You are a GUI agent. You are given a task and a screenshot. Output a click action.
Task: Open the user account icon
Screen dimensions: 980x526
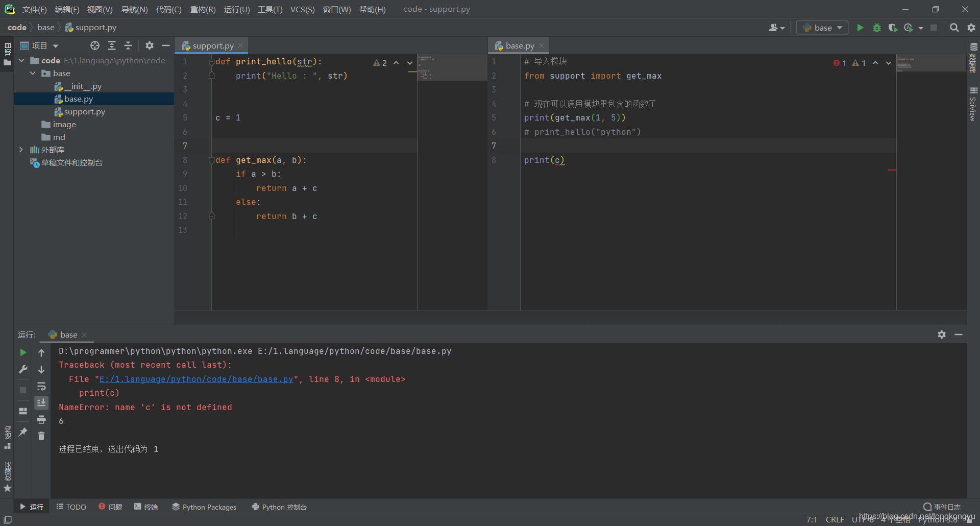(776, 28)
